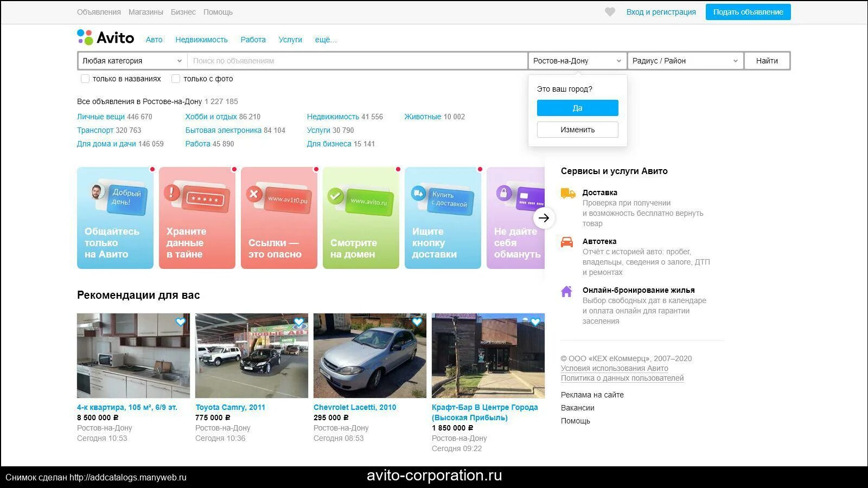
Task: Open Бизнес in top menu
Action: (183, 12)
